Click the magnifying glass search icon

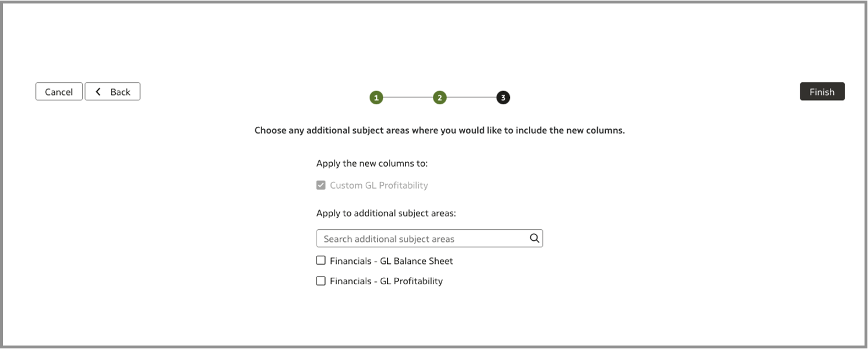[x=534, y=238]
